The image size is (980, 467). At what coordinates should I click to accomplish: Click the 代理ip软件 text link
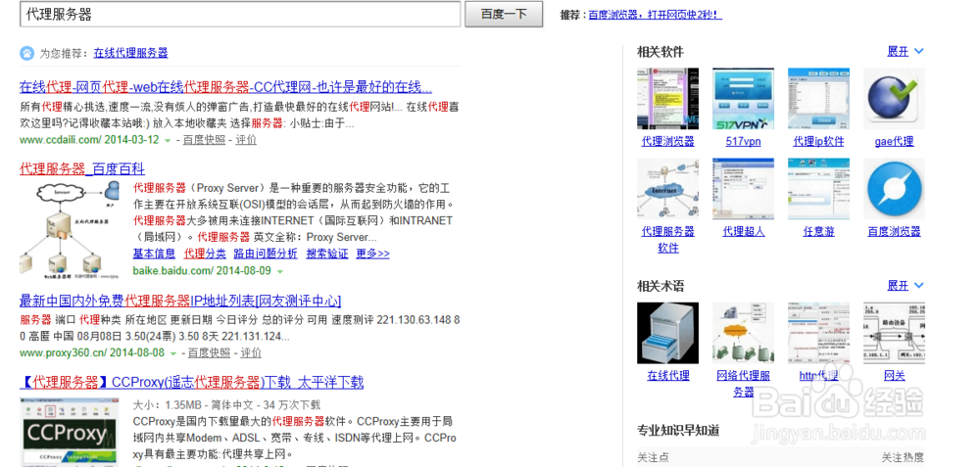[818, 142]
